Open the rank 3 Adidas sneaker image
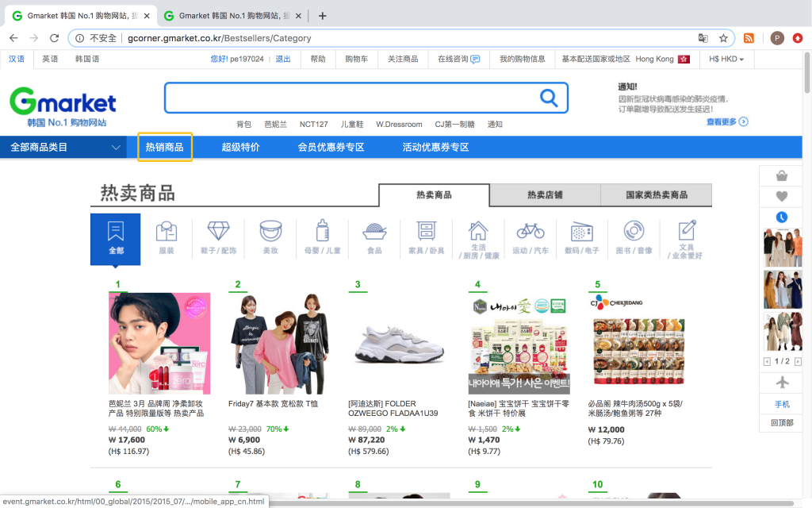Viewport: 812px width, 508px height. tap(400, 343)
